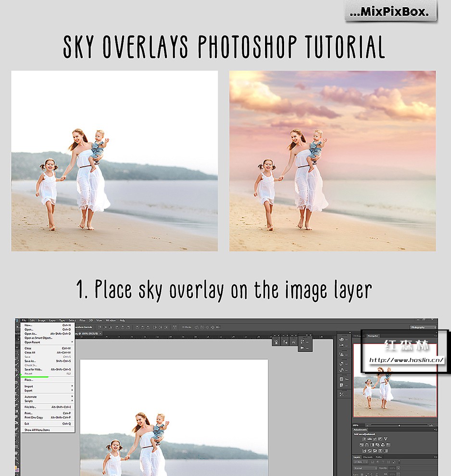Add a Color Balance adjustment
This screenshot has height=476, width=451.
(367, 445)
